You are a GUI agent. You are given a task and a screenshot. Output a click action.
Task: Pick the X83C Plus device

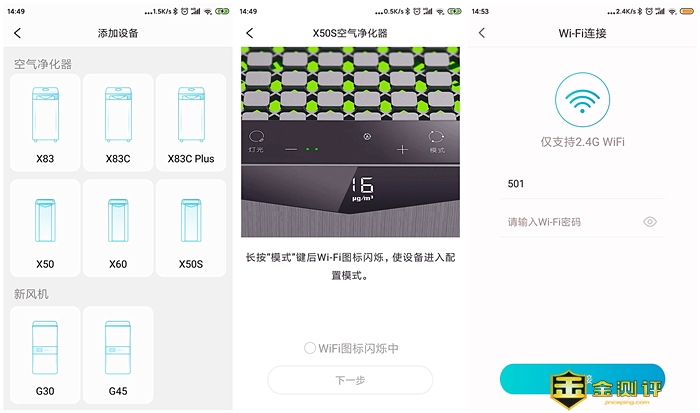[191, 123]
